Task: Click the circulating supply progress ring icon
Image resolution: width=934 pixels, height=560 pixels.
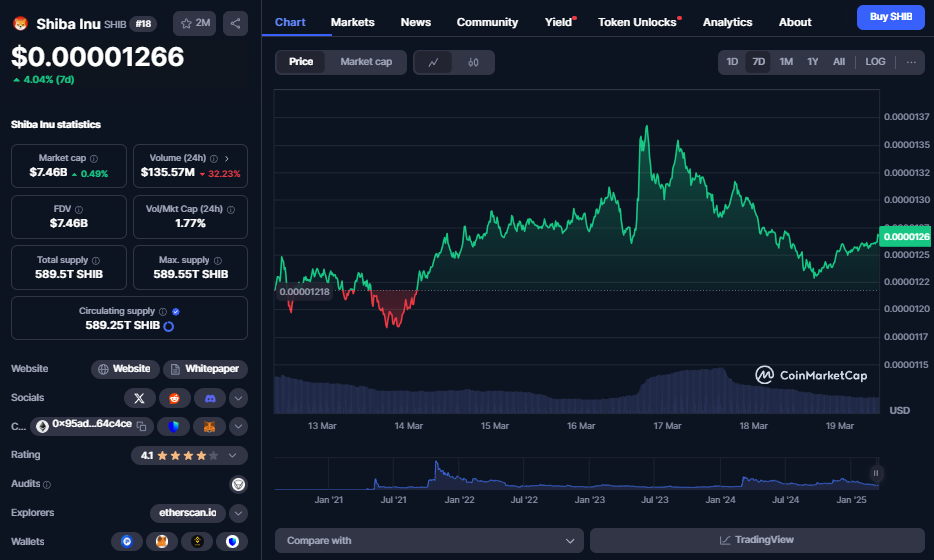Action: coord(169,326)
